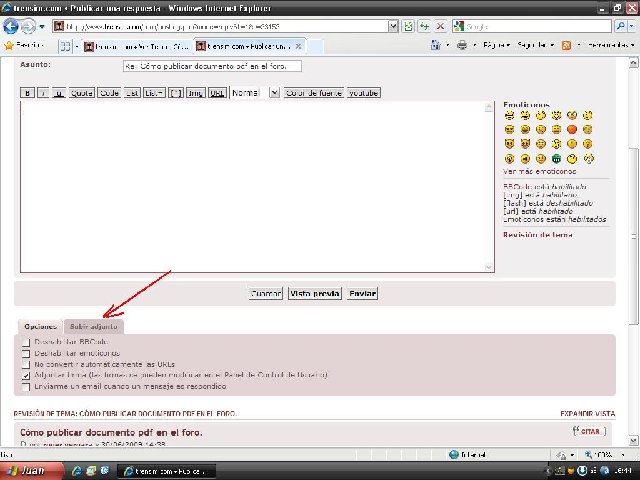Insert the orange-red blushing emoticon
The image size is (640, 480).
click(x=572, y=129)
